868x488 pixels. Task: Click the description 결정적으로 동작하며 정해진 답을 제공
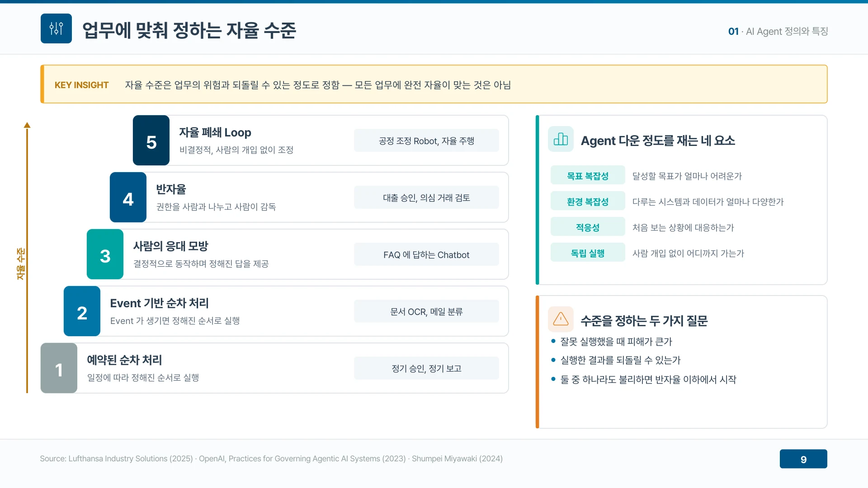pos(201,263)
